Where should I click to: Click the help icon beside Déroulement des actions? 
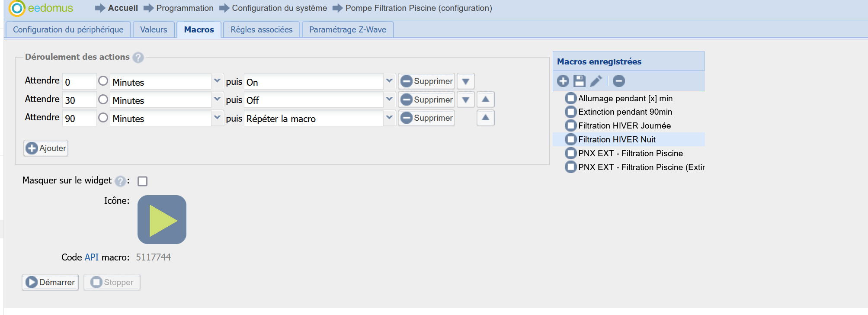[x=138, y=58]
